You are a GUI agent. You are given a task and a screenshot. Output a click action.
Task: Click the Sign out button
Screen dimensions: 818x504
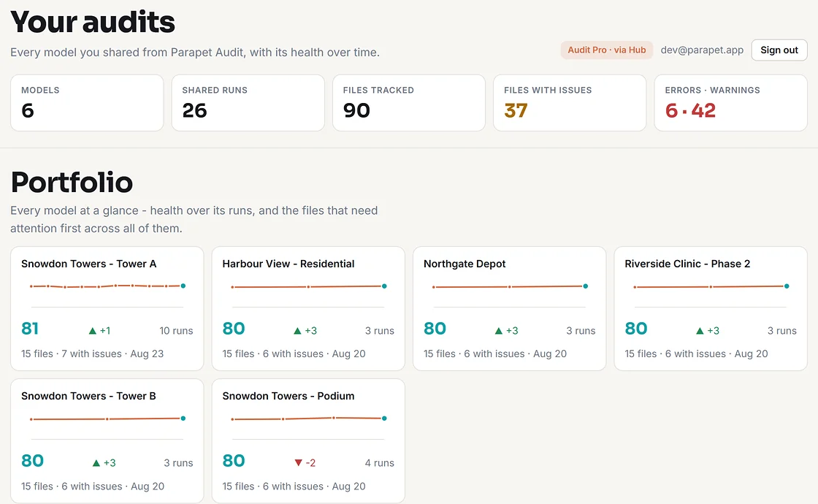coord(779,50)
